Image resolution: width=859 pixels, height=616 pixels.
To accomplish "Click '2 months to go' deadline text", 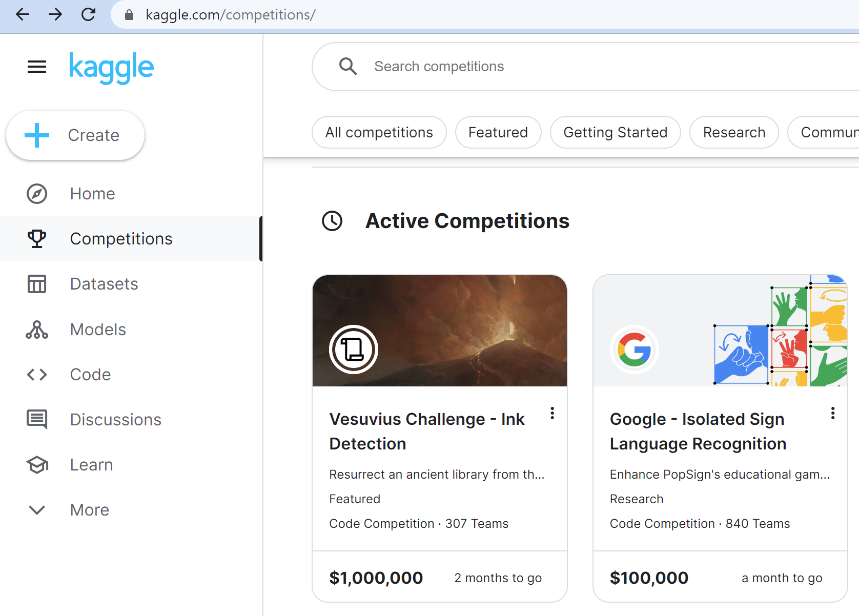I will [498, 578].
